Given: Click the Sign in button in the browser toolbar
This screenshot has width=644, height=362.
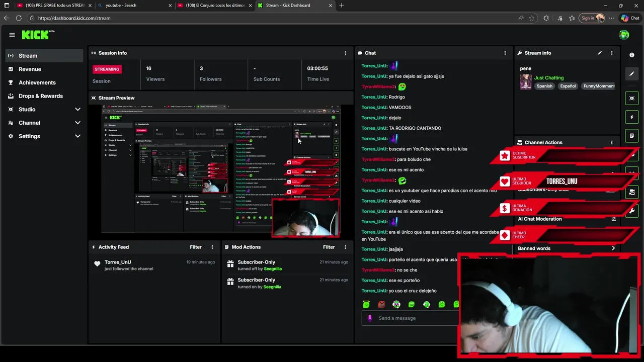Looking at the screenshot, I should pyautogui.click(x=592, y=18).
